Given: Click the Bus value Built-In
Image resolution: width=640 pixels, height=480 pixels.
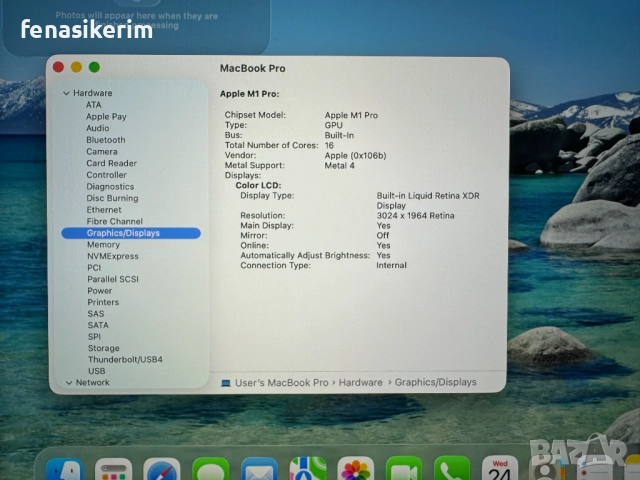Looking at the screenshot, I should [339, 135].
